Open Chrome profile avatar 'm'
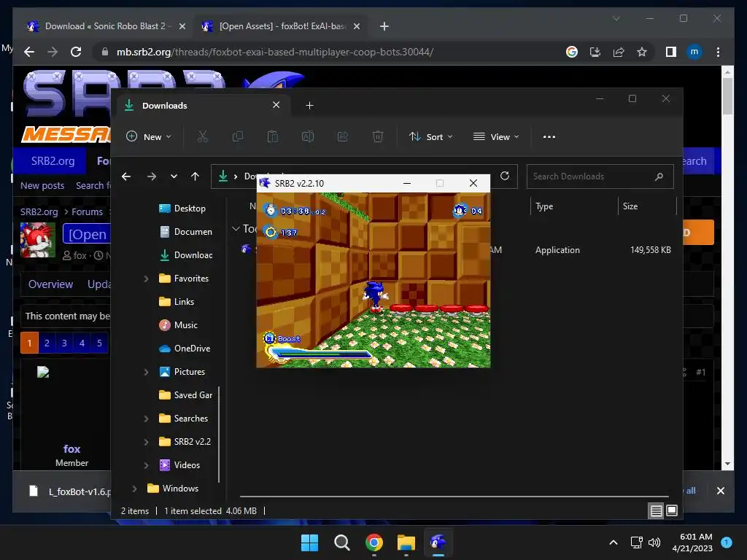This screenshot has width=747, height=560. (x=694, y=52)
